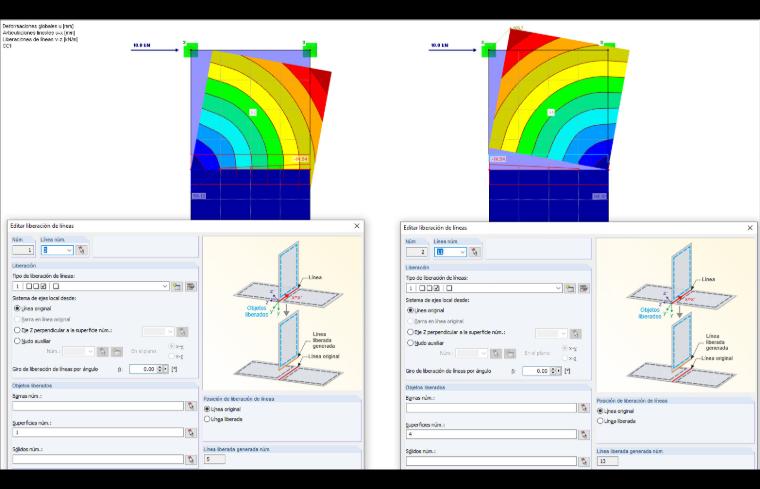Image resolution: width=760 pixels, height=489 pixels.
Task: Select Superficies graphically in left dialog
Action: pos(191,432)
